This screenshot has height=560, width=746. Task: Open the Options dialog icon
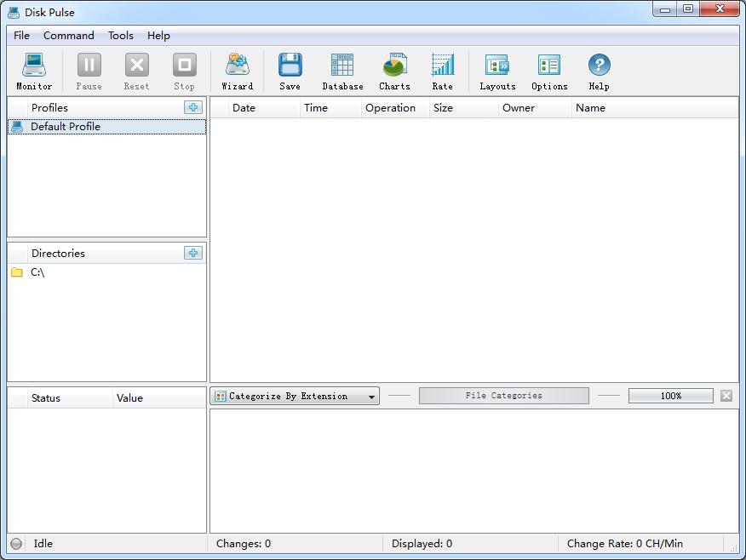pyautogui.click(x=549, y=71)
